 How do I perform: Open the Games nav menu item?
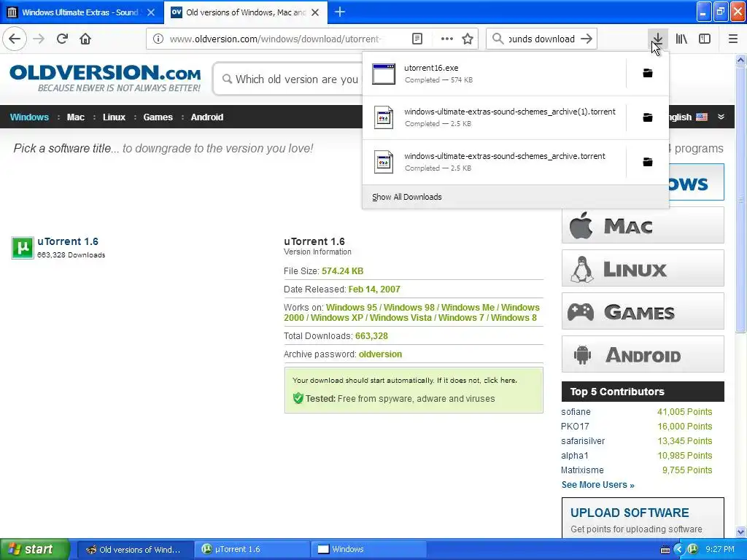[x=158, y=117]
